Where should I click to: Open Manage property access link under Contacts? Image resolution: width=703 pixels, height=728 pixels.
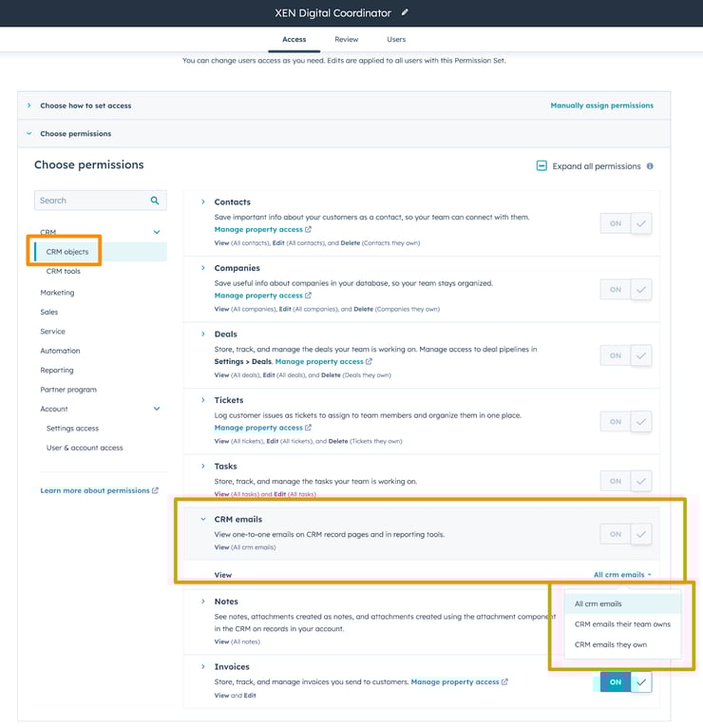(258, 229)
